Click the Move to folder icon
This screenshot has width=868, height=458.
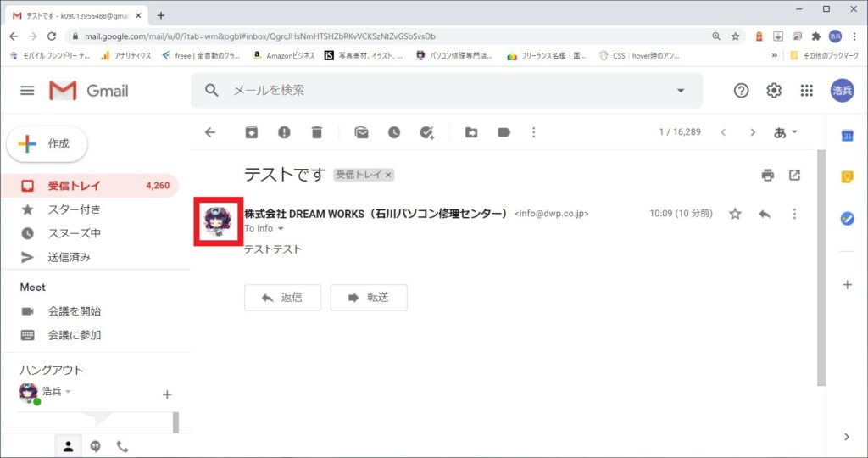pos(471,132)
